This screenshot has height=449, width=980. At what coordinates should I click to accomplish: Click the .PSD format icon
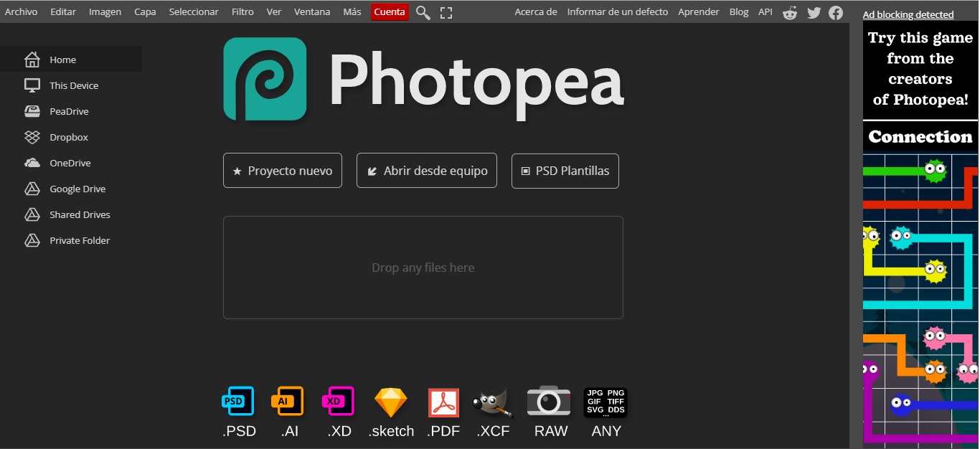pos(237,401)
